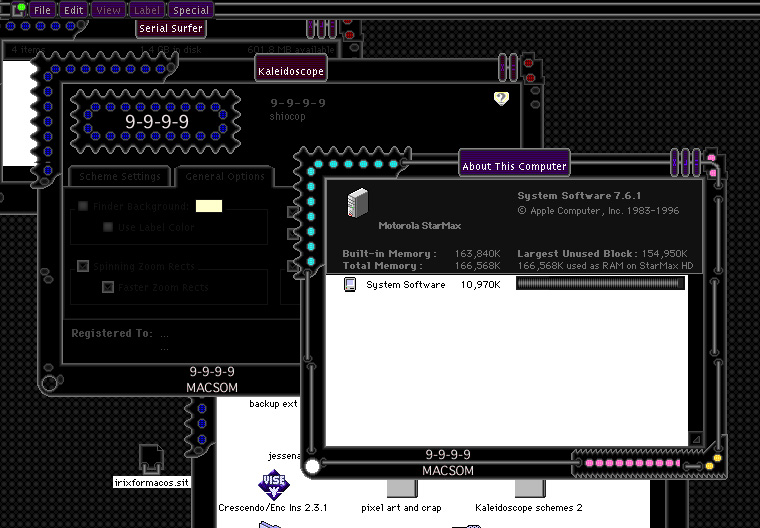Click the Kaleidoscope help question mark icon
Image resolution: width=760 pixels, height=528 pixels.
501,98
